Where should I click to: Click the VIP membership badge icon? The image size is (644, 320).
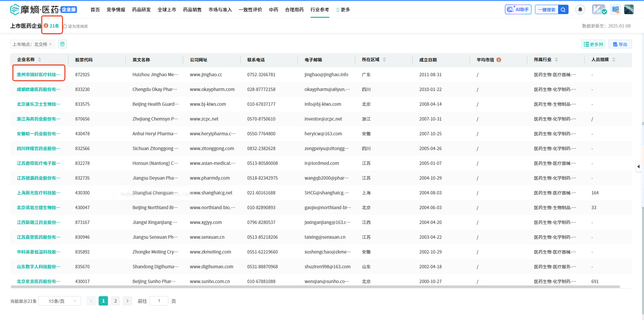[599, 9]
